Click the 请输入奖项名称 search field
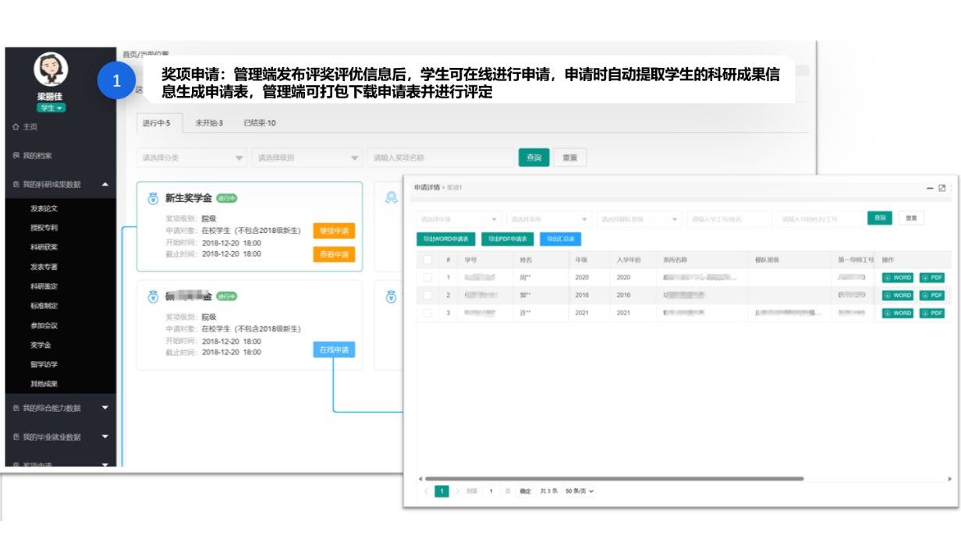 (441, 158)
